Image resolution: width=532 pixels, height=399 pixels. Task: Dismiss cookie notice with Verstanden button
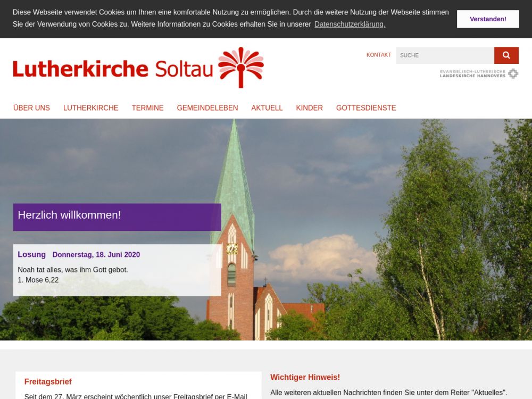point(487,19)
